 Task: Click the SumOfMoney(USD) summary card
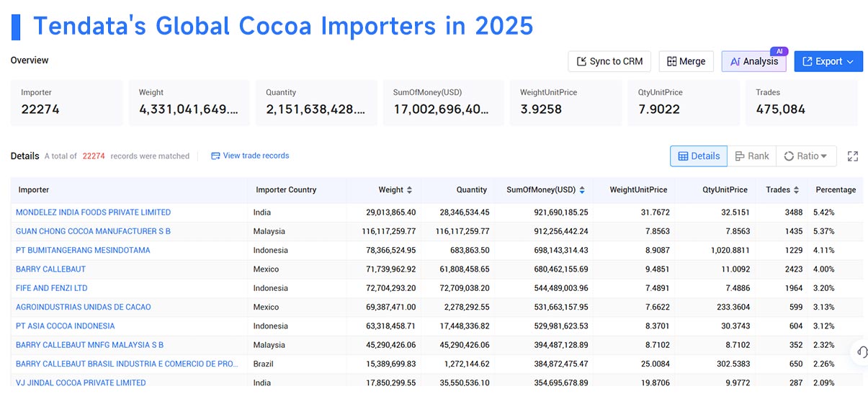tap(443, 102)
